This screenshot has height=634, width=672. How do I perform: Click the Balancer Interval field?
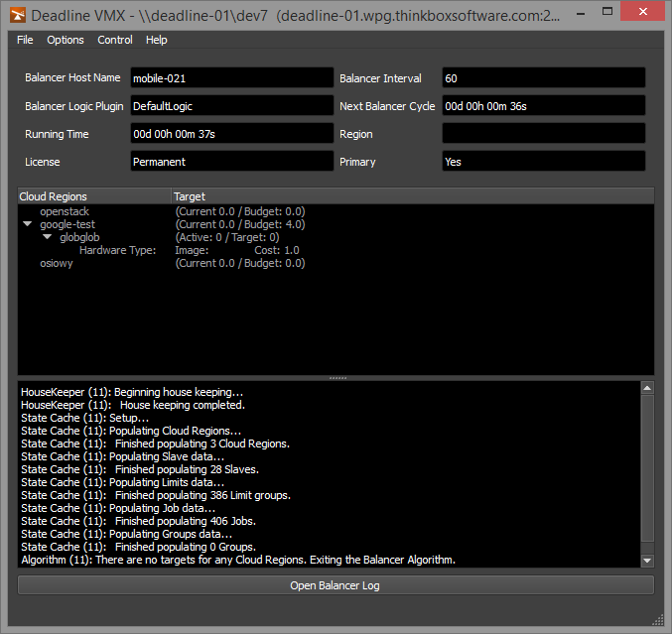543,77
